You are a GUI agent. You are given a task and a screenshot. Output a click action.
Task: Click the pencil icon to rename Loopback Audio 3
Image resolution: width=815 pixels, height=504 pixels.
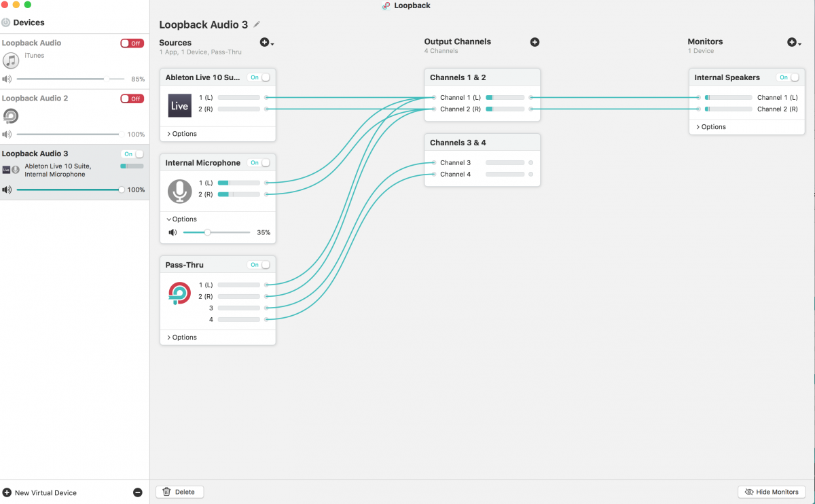click(x=257, y=24)
